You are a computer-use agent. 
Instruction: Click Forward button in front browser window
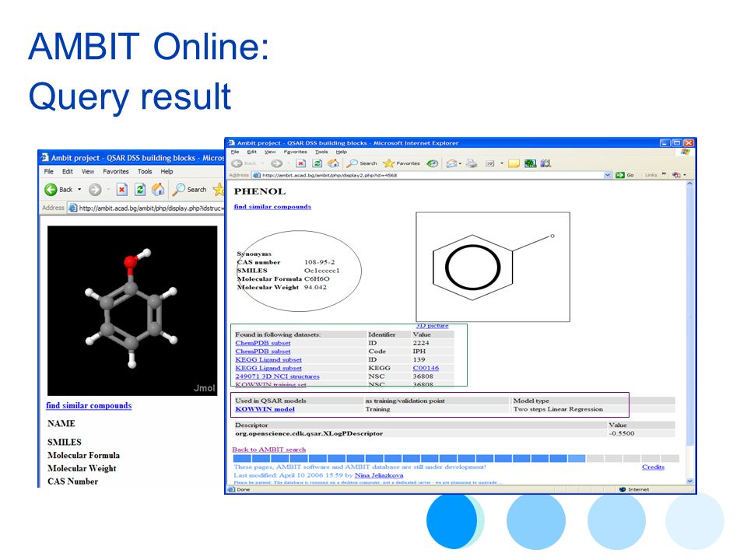(276, 163)
